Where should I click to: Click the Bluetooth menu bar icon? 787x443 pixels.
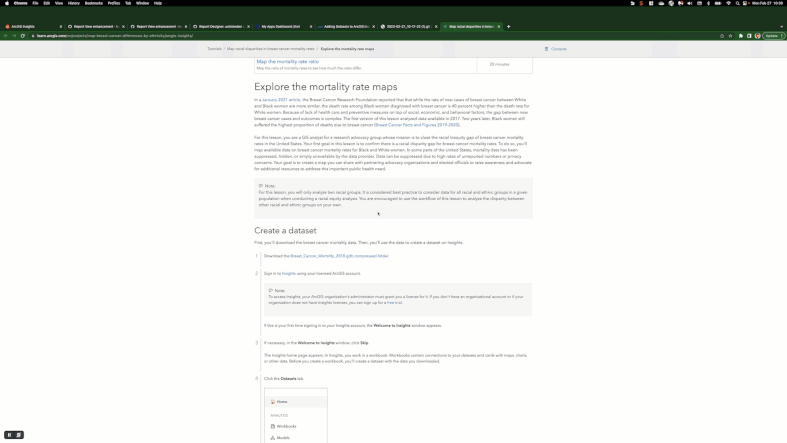pos(708,3)
